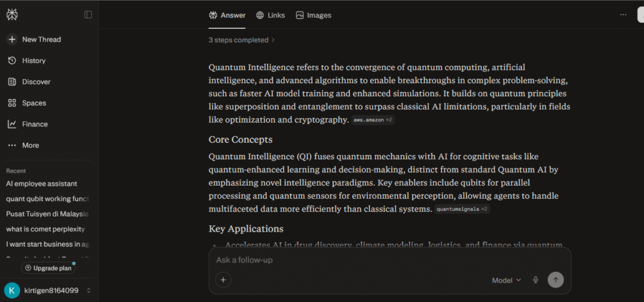The width and height of the screenshot is (644, 302).
Task: Switch to the Links tab
Action: click(270, 15)
